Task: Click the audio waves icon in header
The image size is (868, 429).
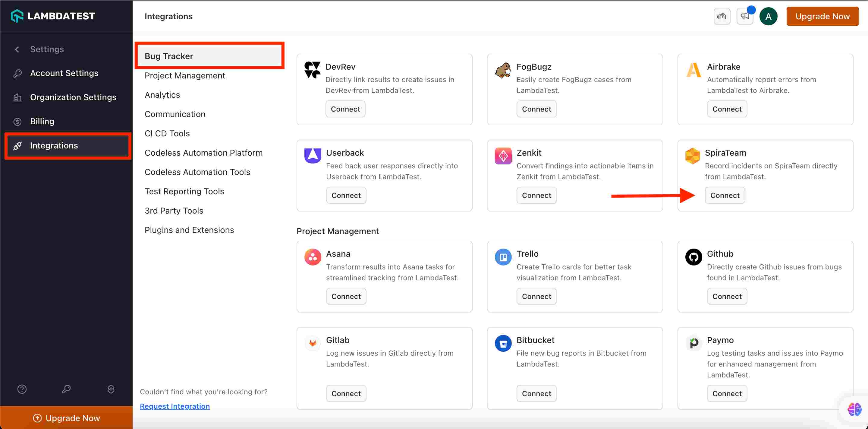Action: click(722, 16)
